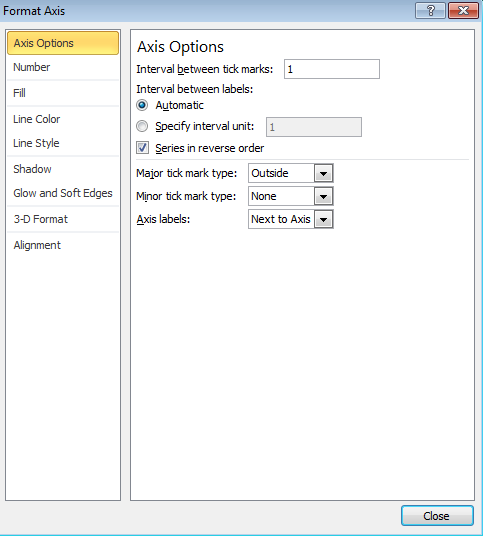Image resolution: width=483 pixels, height=536 pixels.
Task: Click Interval between tick marks field
Action: pos(332,69)
